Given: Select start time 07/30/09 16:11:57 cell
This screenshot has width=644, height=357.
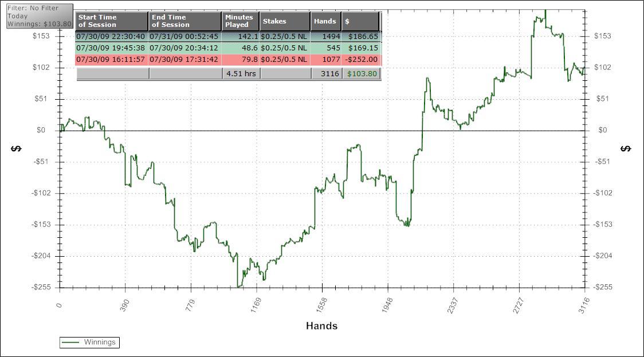Looking at the screenshot, I should tap(111, 60).
